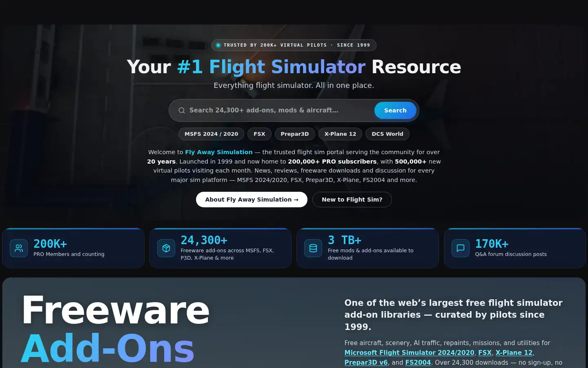Open Microsoft Flight Simulator 2024/2020 link
Screen dimensions: 588x368
click(x=409, y=352)
